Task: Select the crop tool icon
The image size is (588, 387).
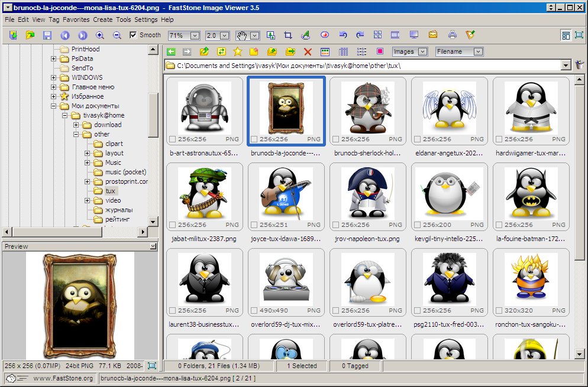Action: click(x=288, y=35)
